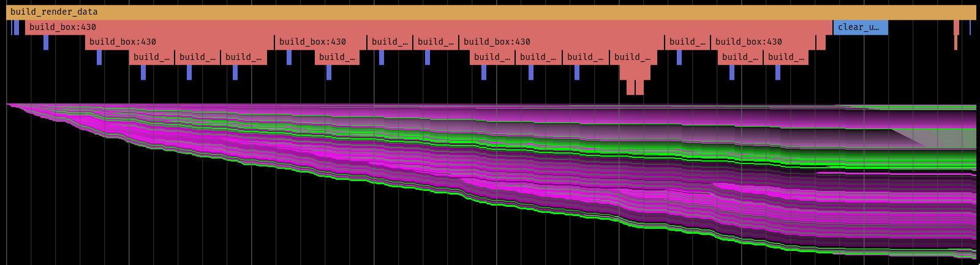The width and height of the screenshot is (980, 265).
Task: Click the leftmost build_… span in fourth row
Action: click(x=151, y=58)
